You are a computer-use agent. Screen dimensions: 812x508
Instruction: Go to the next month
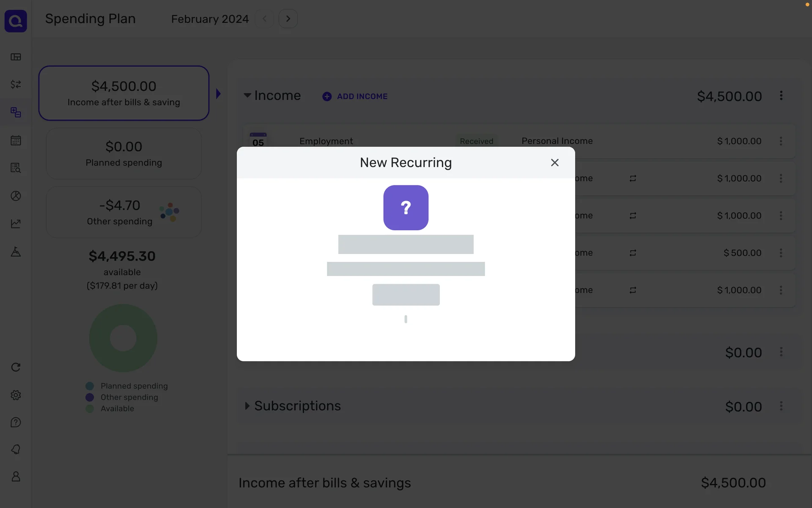point(288,19)
